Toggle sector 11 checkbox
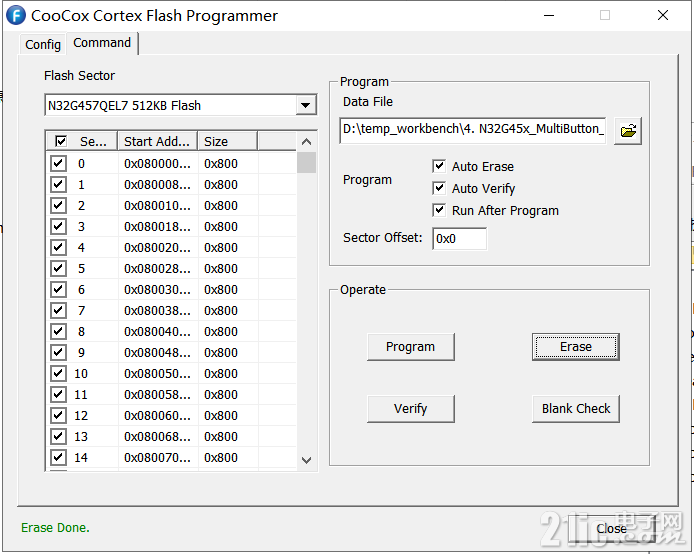This screenshot has height=554, width=694. point(58,394)
